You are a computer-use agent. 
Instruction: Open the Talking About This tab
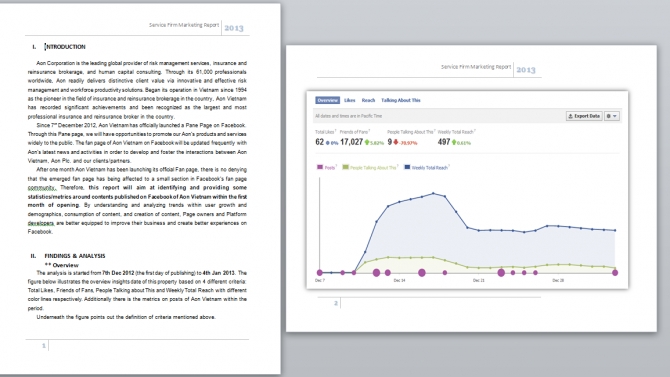pyautogui.click(x=401, y=100)
